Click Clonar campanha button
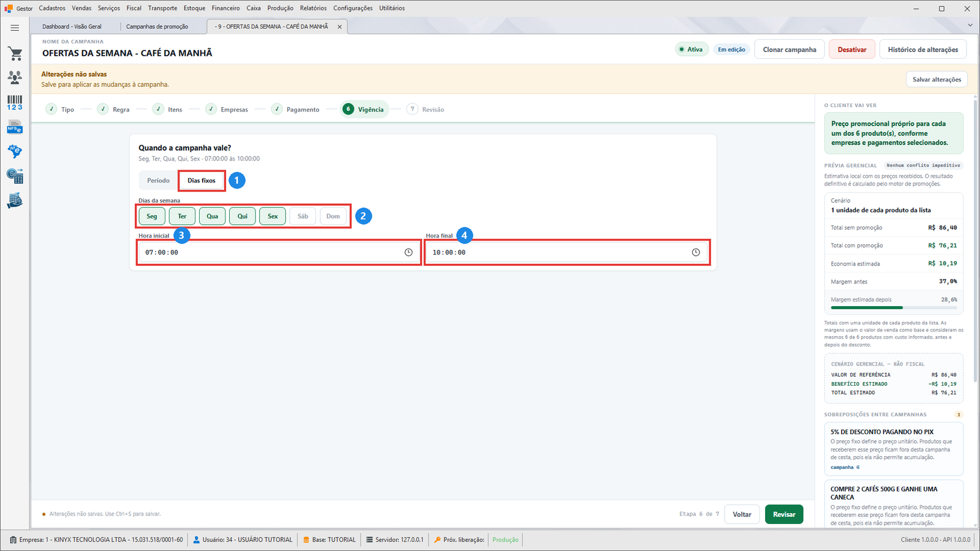The height and width of the screenshot is (551, 980). point(789,50)
